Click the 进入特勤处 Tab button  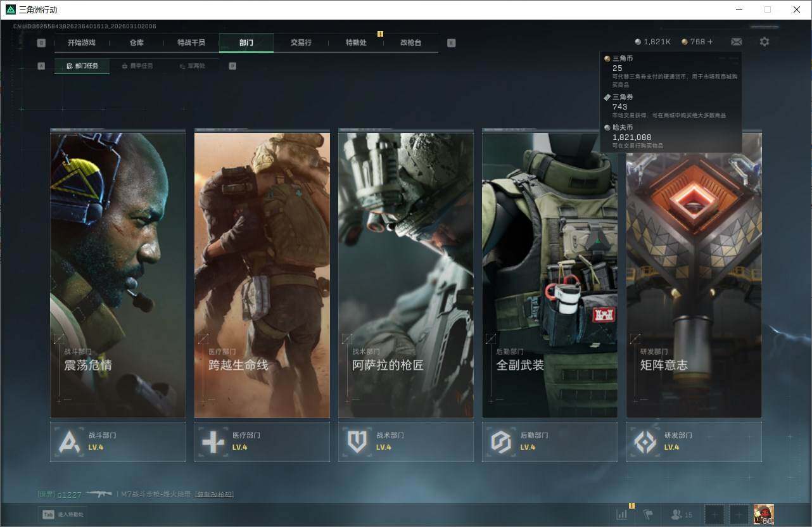point(63,514)
